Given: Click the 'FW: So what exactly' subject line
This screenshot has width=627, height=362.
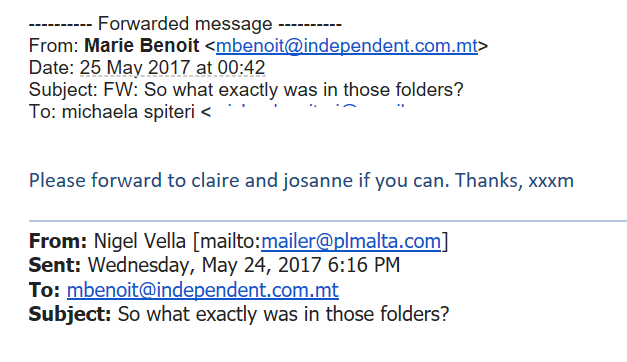Looking at the screenshot, I should coord(283,90).
